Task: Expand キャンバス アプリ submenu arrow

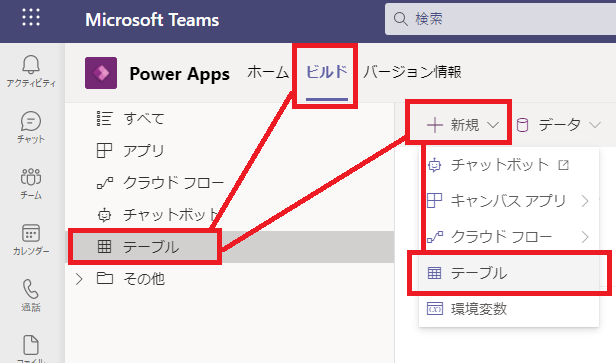Action: (585, 201)
